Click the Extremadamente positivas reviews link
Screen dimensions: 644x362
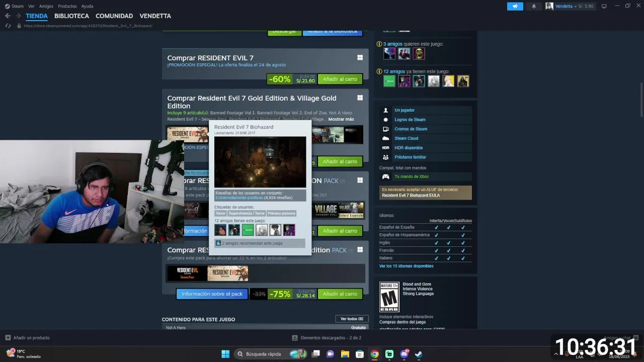click(239, 198)
